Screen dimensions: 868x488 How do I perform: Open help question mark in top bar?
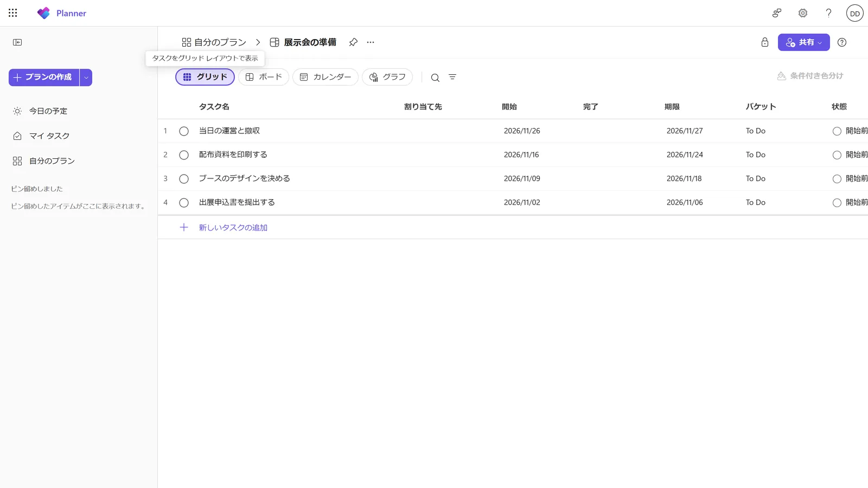click(828, 13)
